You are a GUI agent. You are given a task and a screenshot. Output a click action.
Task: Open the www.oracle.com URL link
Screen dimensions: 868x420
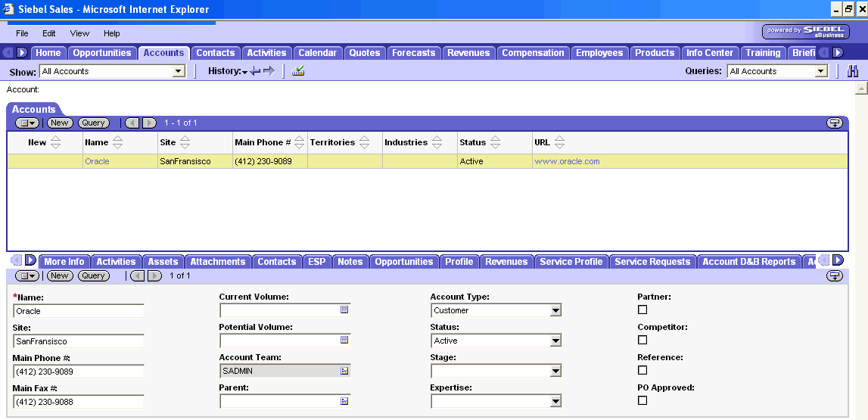tap(567, 162)
